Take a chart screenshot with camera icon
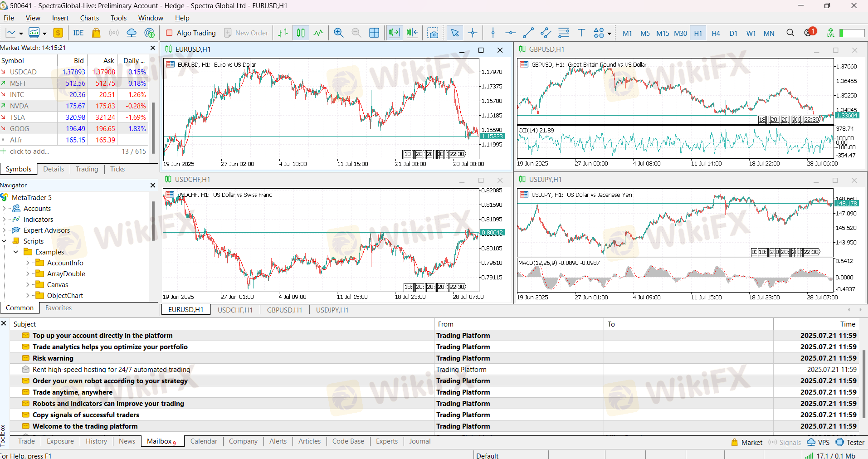Screen dimensions: 868x459 click(x=433, y=33)
